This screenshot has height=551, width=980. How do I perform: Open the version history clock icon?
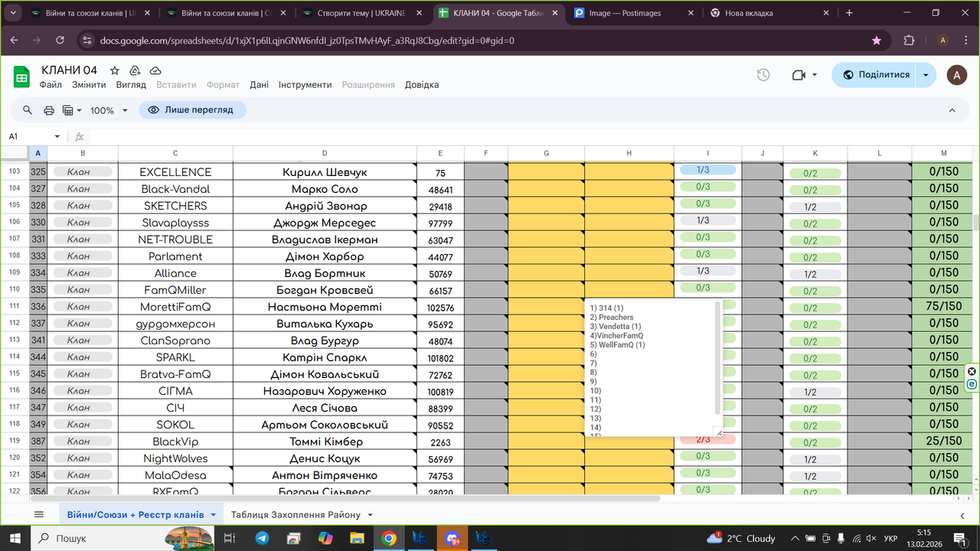763,75
